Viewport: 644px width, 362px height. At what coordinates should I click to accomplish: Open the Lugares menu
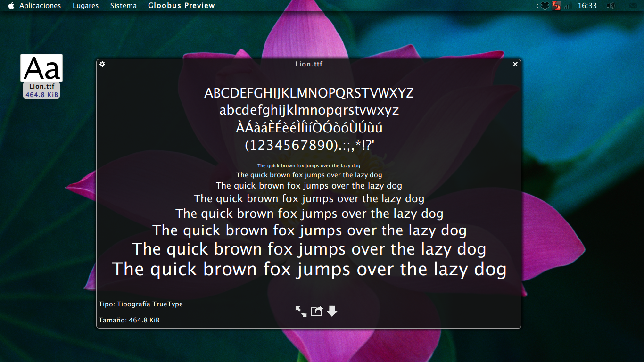(x=85, y=6)
